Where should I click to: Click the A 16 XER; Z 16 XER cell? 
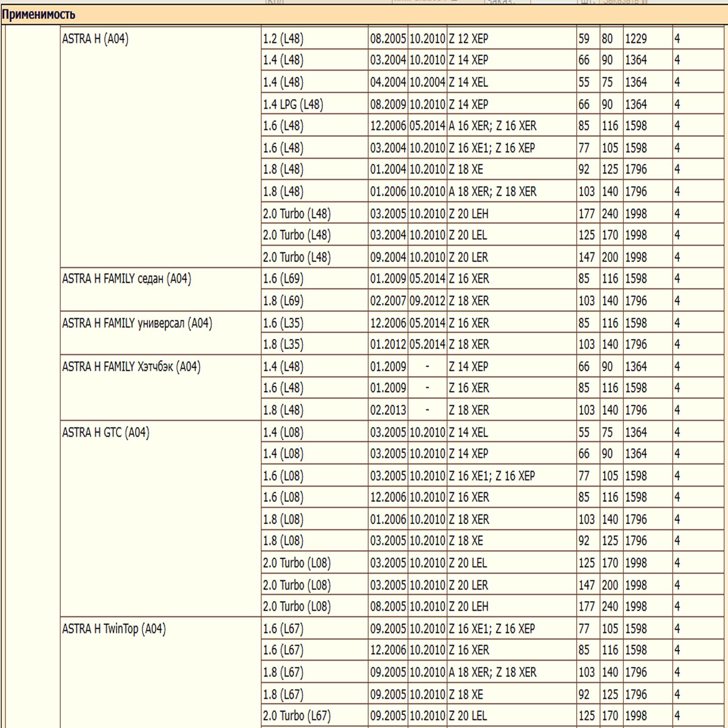(x=492, y=126)
